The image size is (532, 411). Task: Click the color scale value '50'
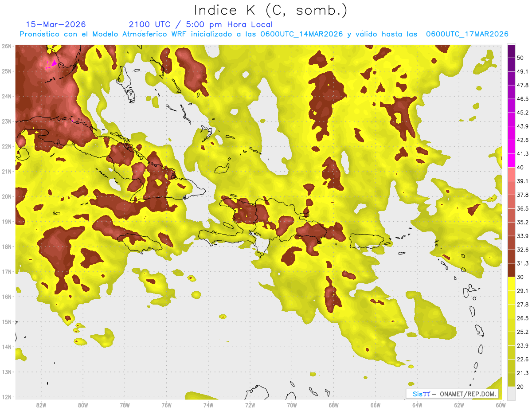[521, 58]
